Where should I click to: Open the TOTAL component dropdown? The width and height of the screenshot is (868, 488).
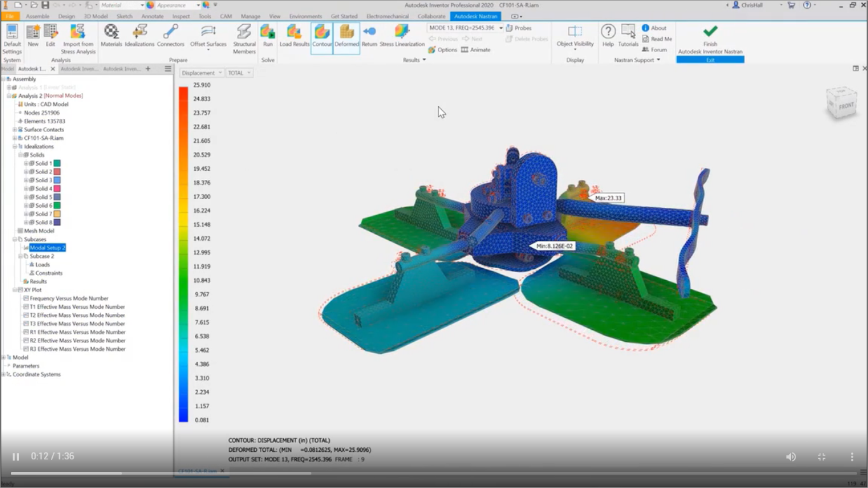240,73
